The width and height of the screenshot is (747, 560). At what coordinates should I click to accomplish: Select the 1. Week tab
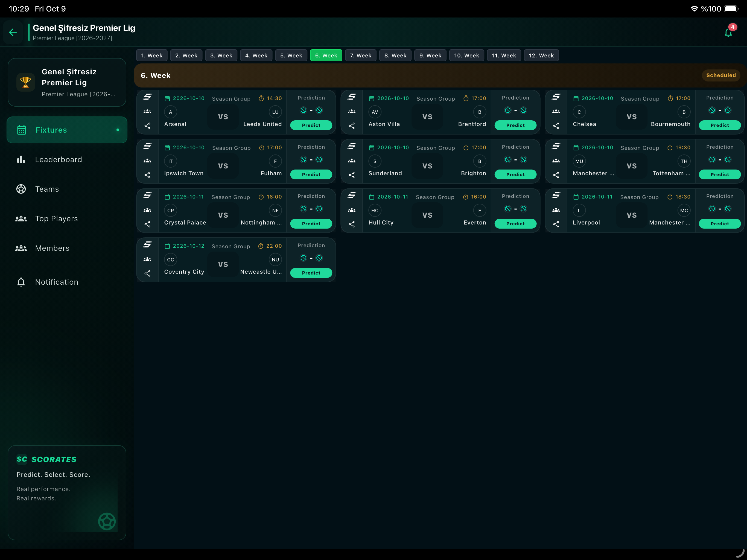(152, 56)
